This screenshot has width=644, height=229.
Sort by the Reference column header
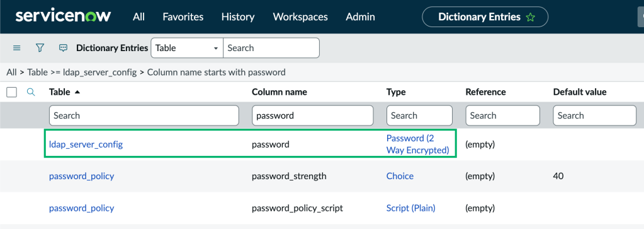tap(485, 92)
